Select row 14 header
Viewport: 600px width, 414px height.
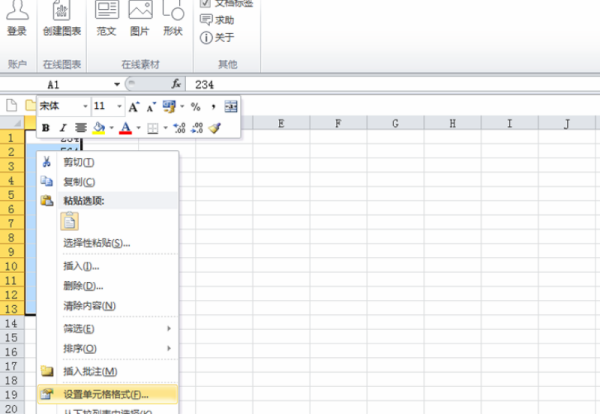[12, 323]
